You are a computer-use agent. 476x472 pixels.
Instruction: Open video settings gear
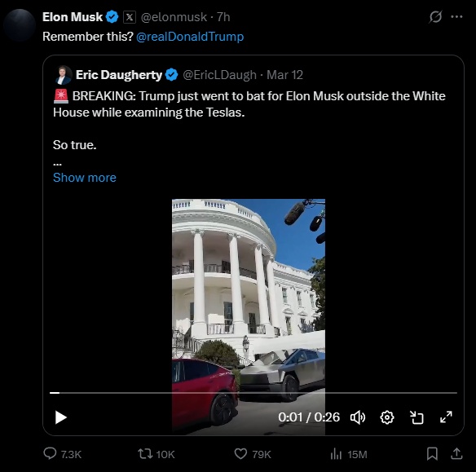(x=387, y=417)
